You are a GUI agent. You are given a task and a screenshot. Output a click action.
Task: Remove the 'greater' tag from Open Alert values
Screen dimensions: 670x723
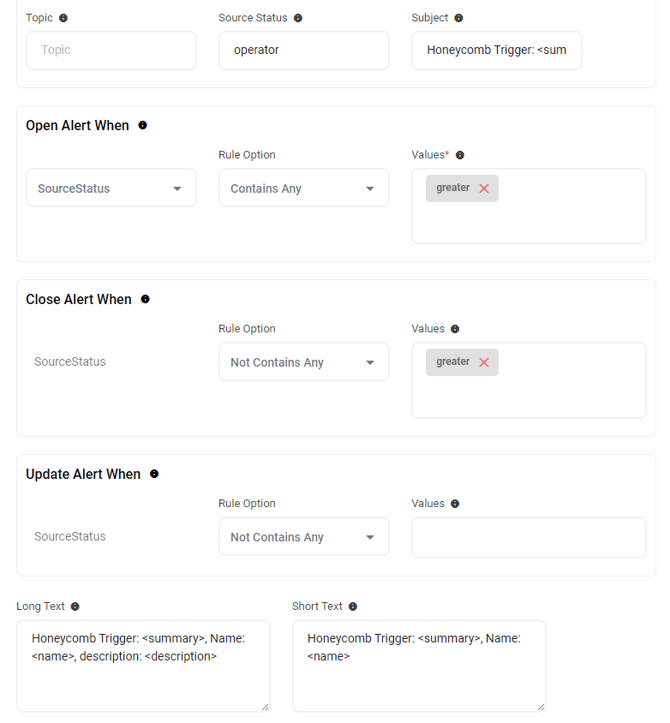[484, 188]
